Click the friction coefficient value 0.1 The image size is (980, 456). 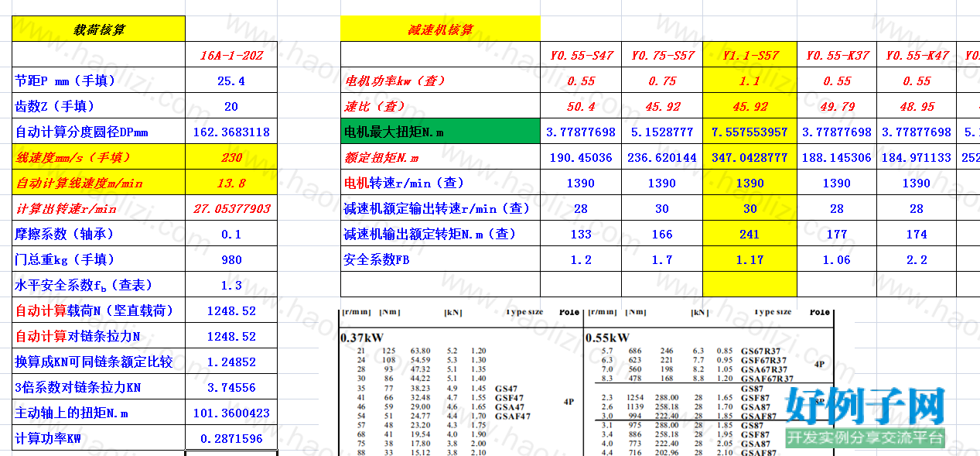231,234
